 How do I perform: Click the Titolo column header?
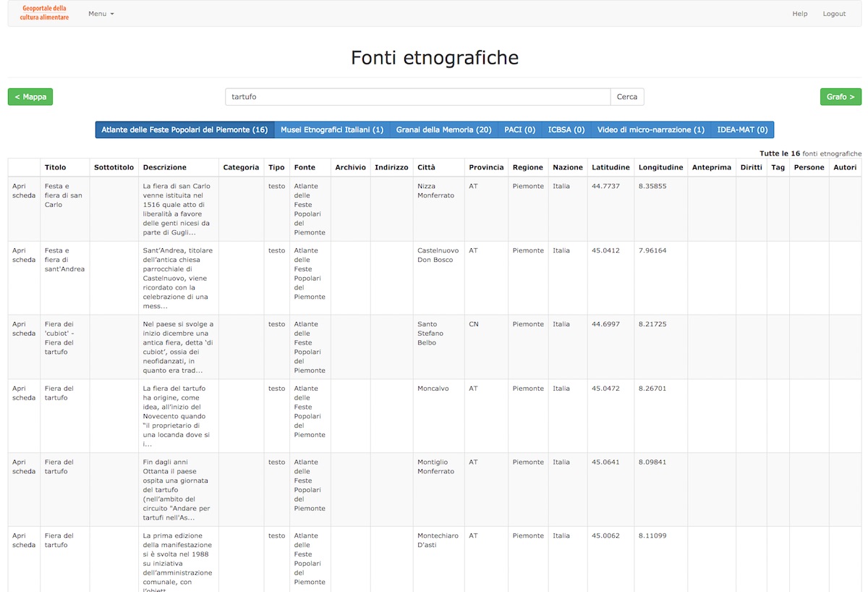pos(55,167)
